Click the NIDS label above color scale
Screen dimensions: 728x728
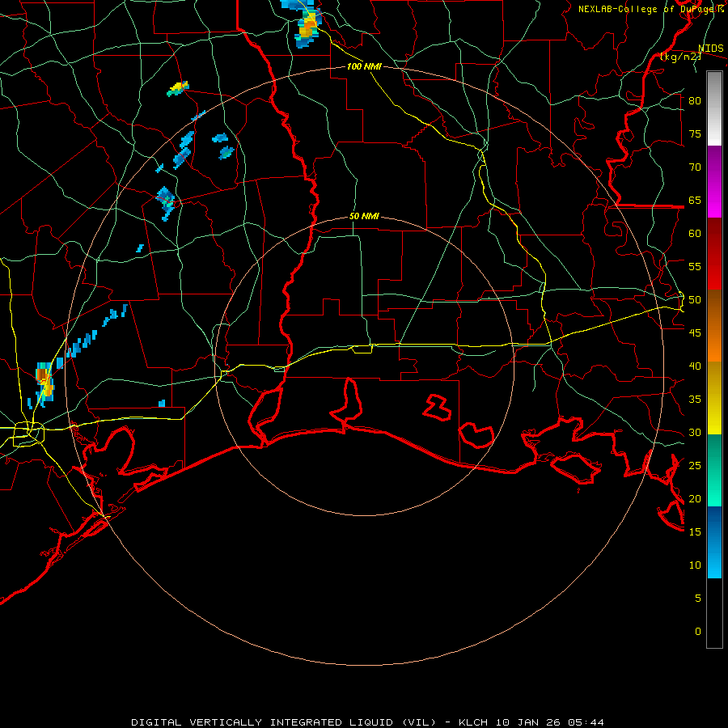point(711,49)
